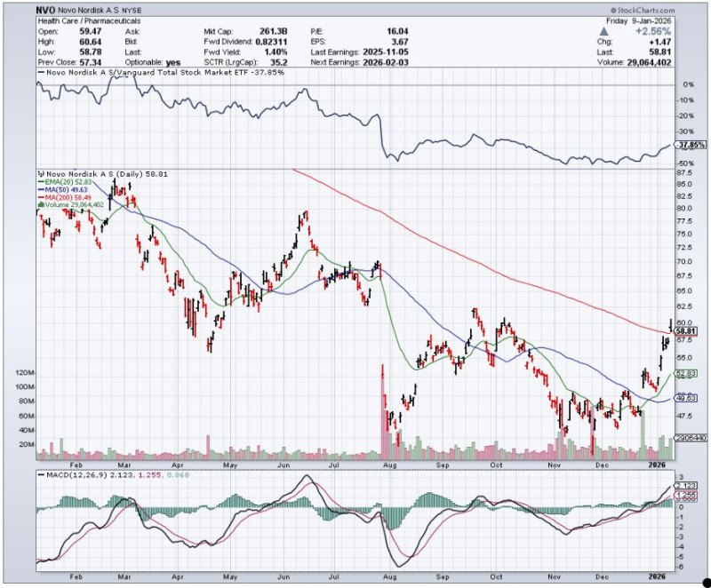
Task: Click the 58.81 last price axis tag
Action: click(x=686, y=331)
